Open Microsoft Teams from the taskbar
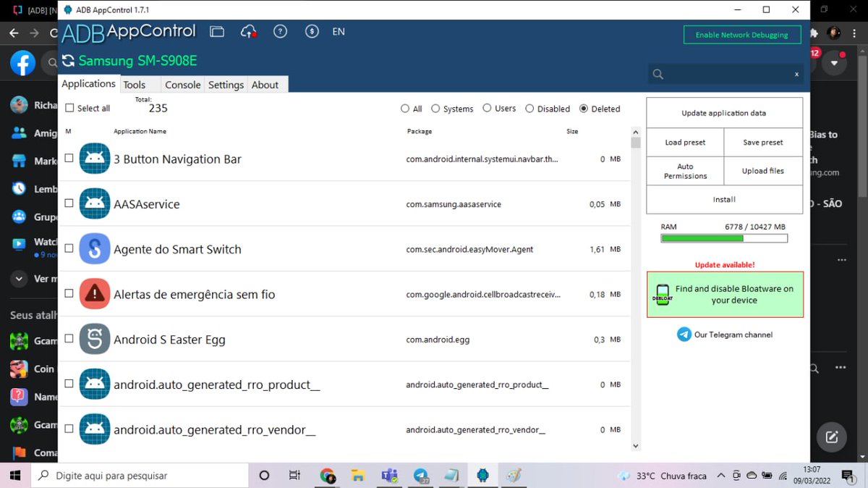 pyautogui.click(x=389, y=476)
